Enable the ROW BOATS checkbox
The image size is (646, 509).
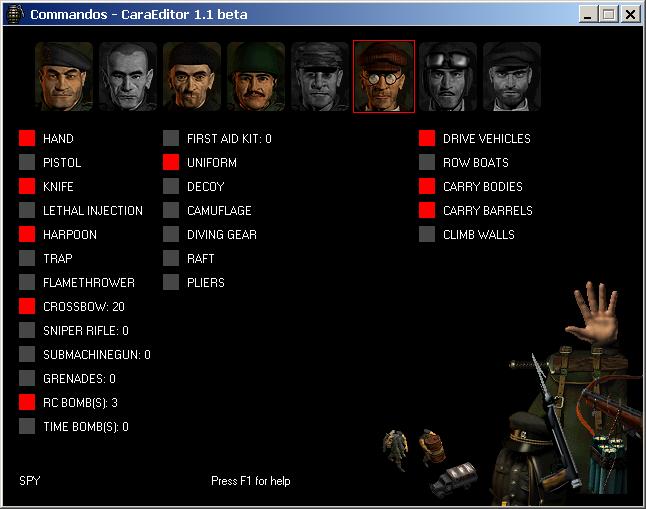coord(427,162)
